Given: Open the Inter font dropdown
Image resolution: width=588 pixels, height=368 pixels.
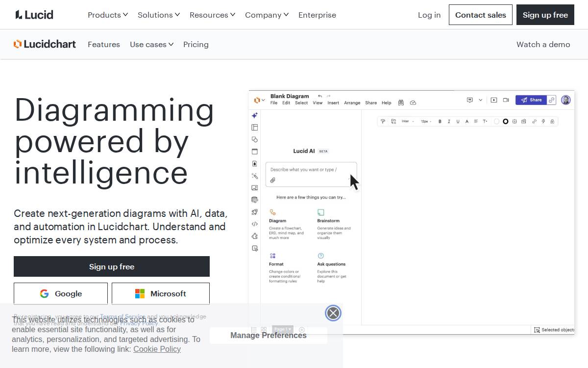Looking at the screenshot, I should click(x=408, y=121).
